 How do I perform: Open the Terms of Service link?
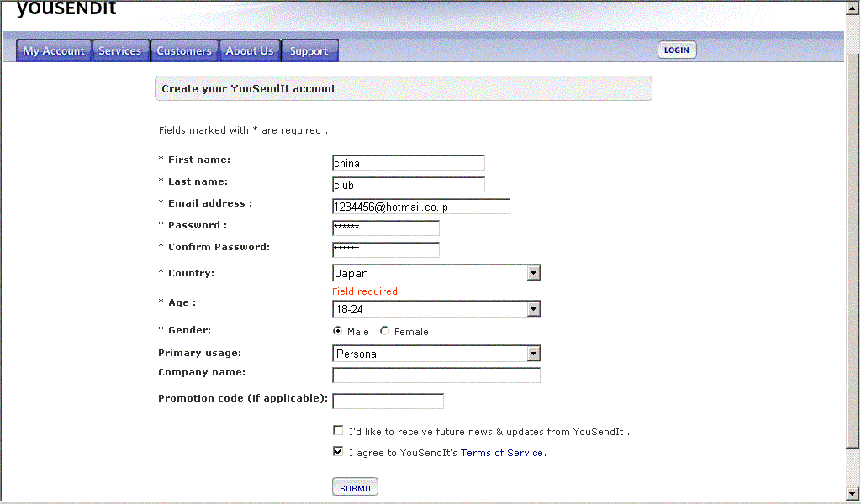(x=502, y=453)
